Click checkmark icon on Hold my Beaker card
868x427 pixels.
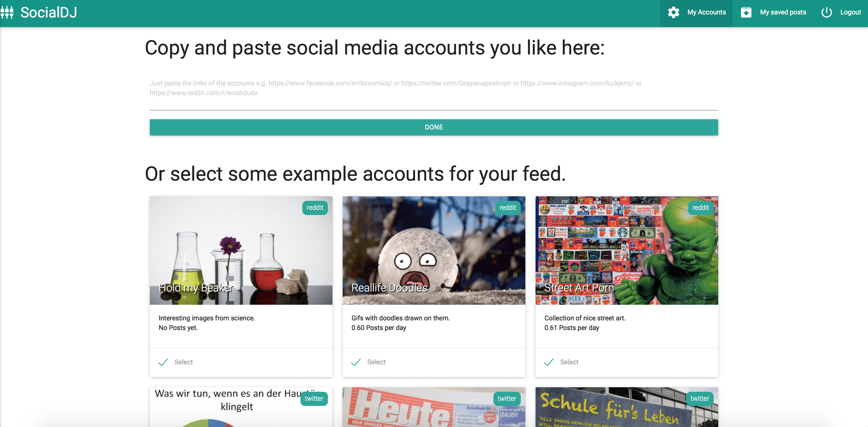163,362
